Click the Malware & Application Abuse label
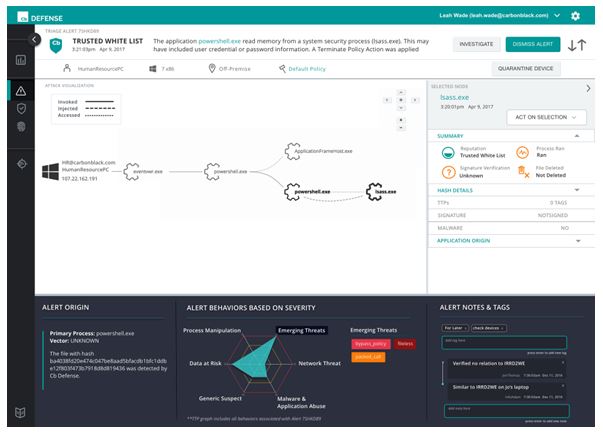Viewport: 603px width, 433px height. [301, 402]
